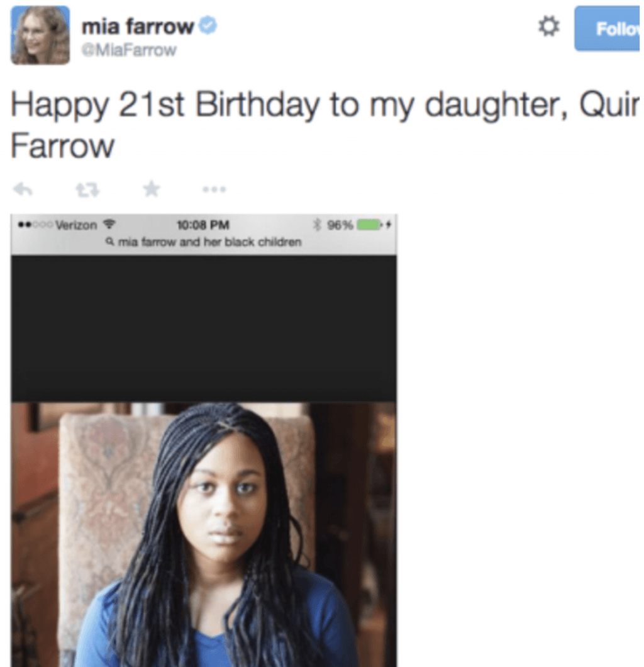Tap the Wi-Fi status icon
Screen dimensions: 644x667
[x=109, y=224]
